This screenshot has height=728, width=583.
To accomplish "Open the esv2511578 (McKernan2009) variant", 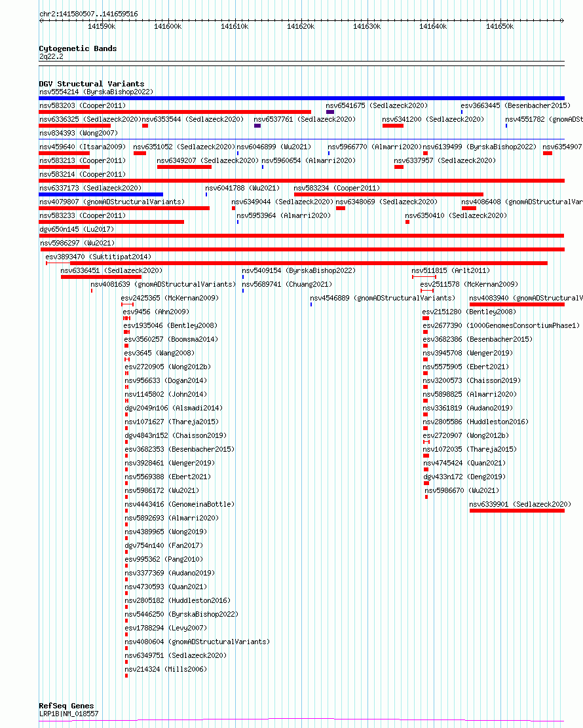I will click(469, 284).
